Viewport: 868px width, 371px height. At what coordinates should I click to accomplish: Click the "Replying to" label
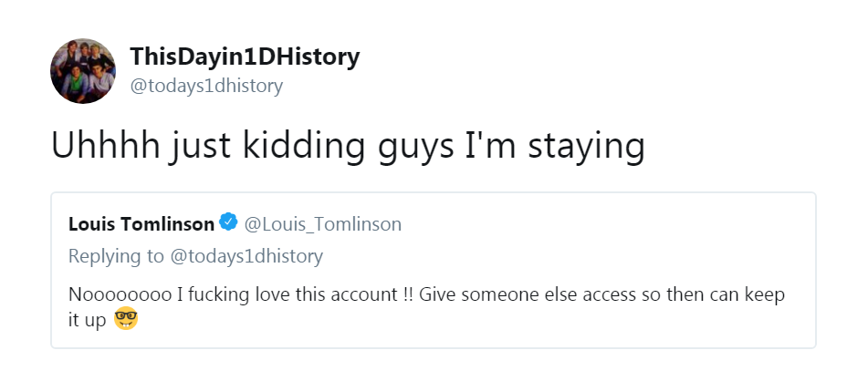(117, 256)
